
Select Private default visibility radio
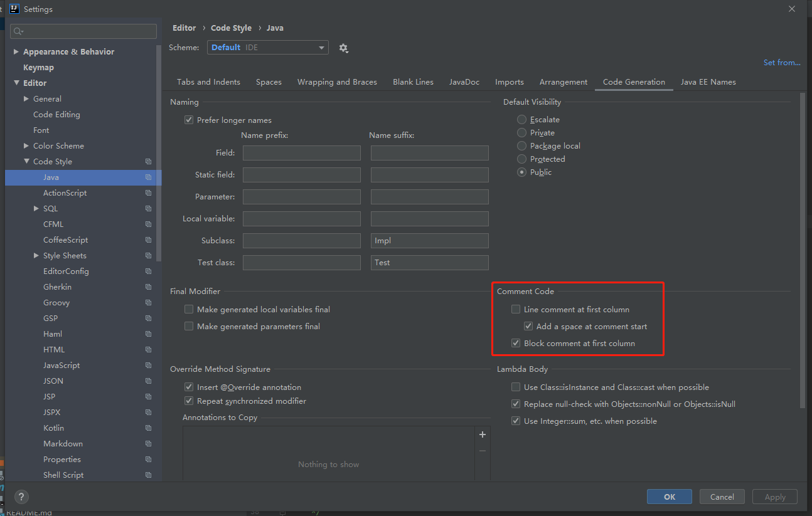(521, 132)
